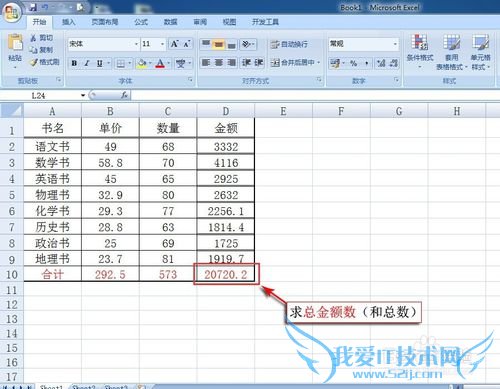The height and width of the screenshot is (389, 500).
Task: Click the Copy icon
Action: click(33, 50)
